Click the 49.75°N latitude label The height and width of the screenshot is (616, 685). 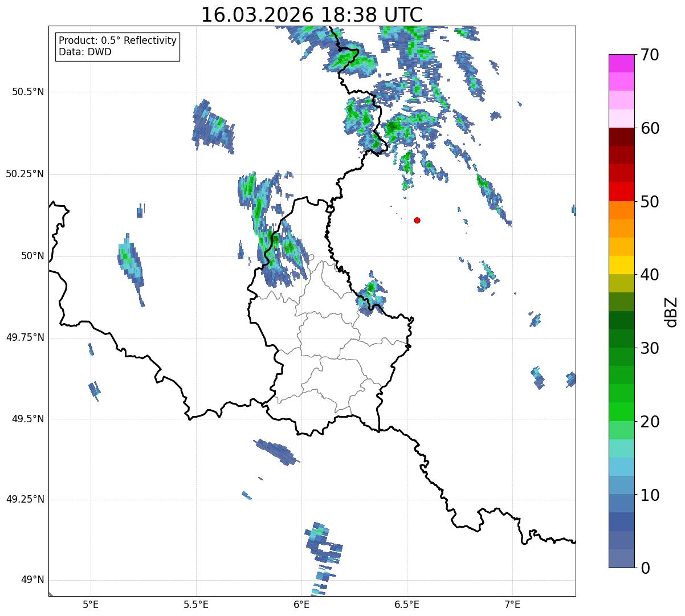[x=25, y=337]
